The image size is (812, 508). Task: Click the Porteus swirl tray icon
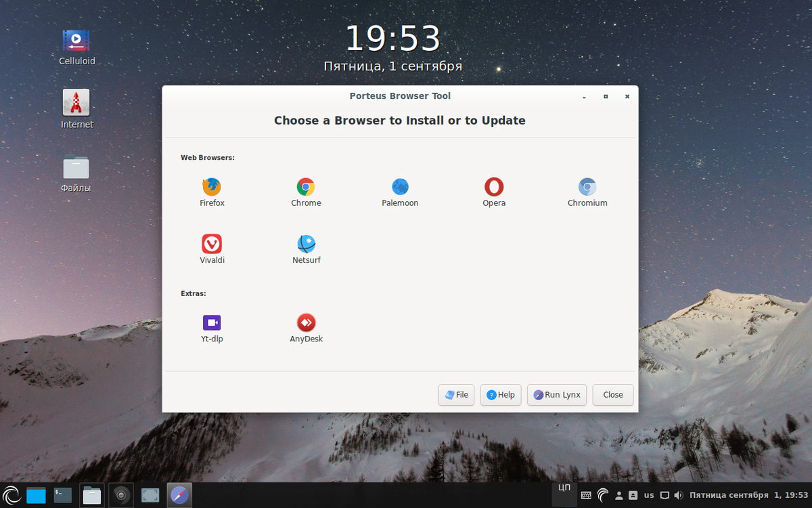602,496
